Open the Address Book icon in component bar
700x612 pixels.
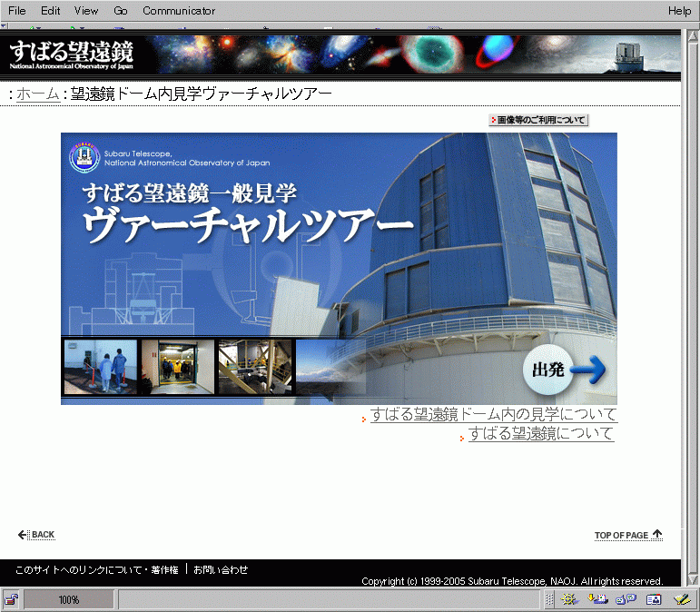click(x=653, y=599)
